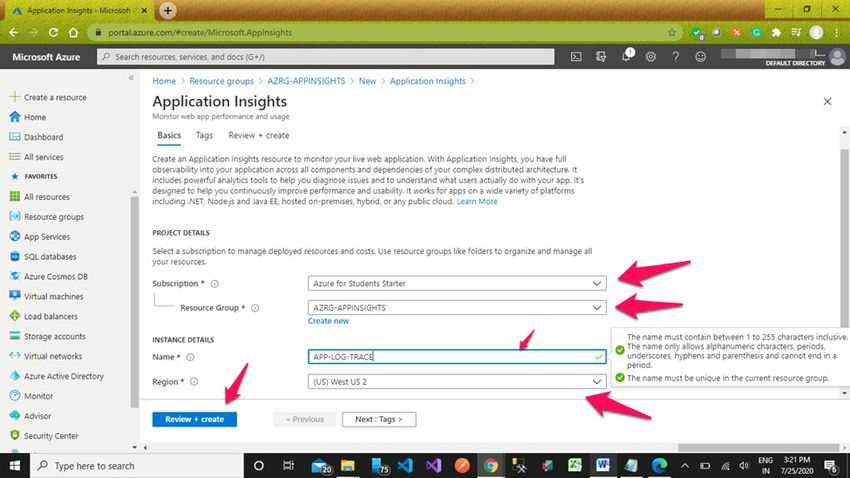Click the Azure search resources box
The height and width of the screenshot is (478, 850).
(x=326, y=56)
